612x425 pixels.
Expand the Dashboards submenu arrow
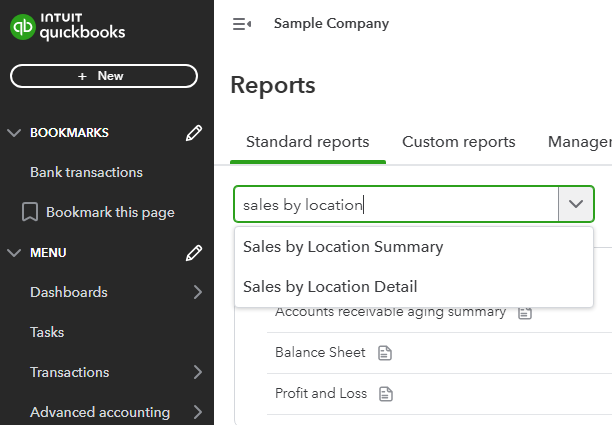198,292
